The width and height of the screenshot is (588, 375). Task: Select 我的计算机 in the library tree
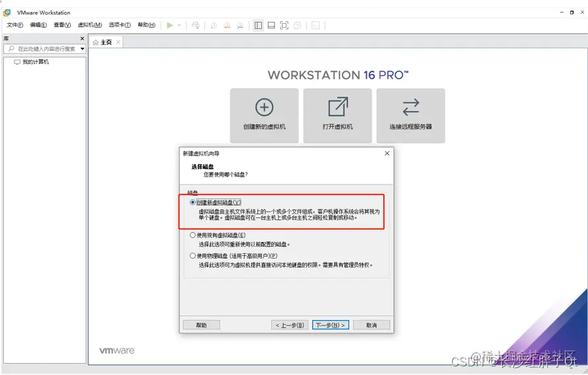pyautogui.click(x=36, y=62)
